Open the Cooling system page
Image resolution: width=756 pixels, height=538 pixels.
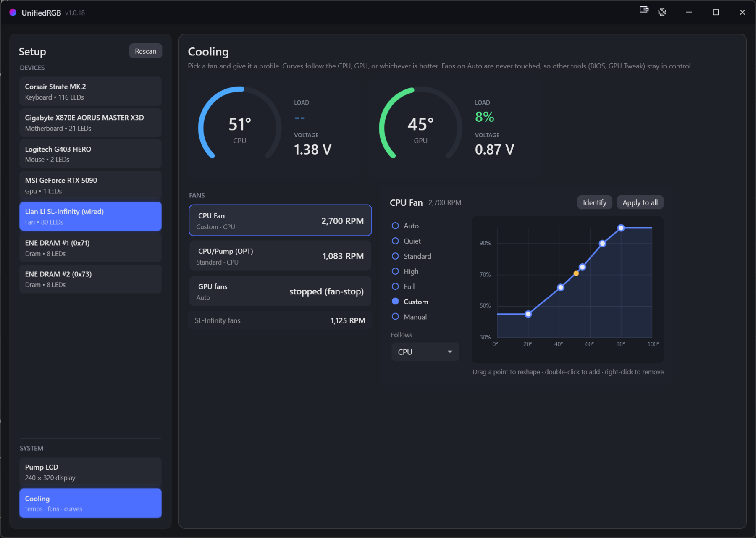(90, 503)
